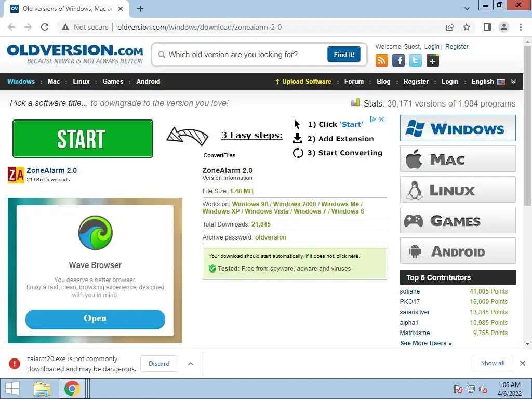Click the Login link near Welcome Guest
Viewport: 532px width, 399px height.
(x=432, y=47)
